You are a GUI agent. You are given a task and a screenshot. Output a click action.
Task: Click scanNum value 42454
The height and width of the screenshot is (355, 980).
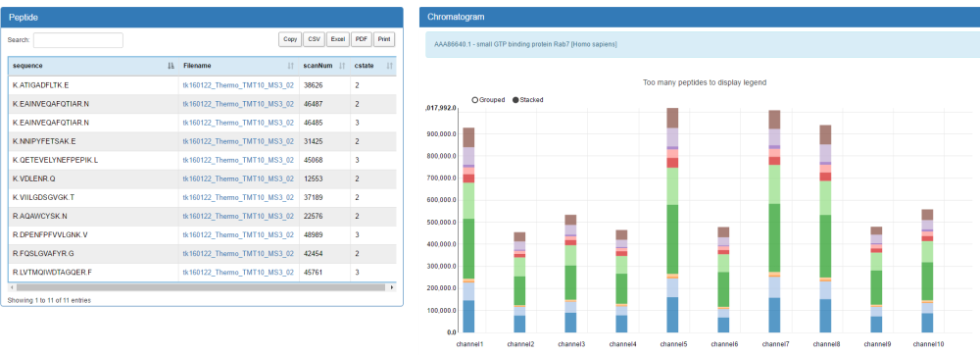pos(314,254)
